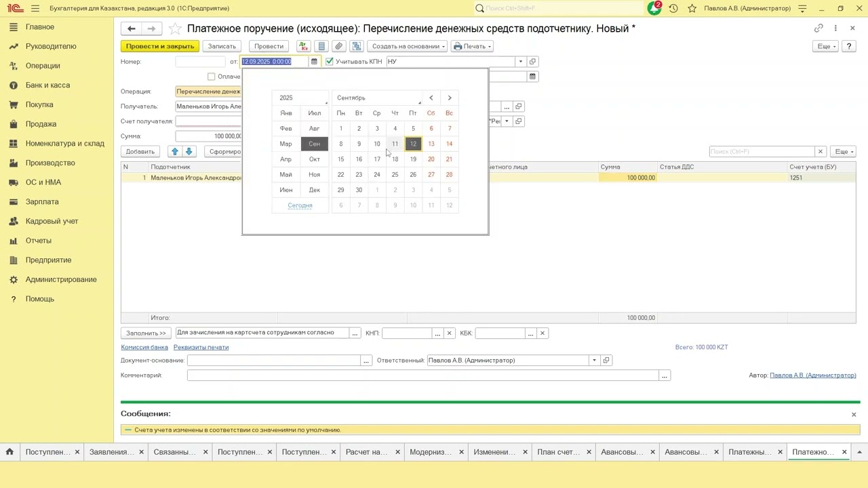Viewport: 868px width, 488px height.
Task: Open attached files paperclip icon
Action: [339, 46]
